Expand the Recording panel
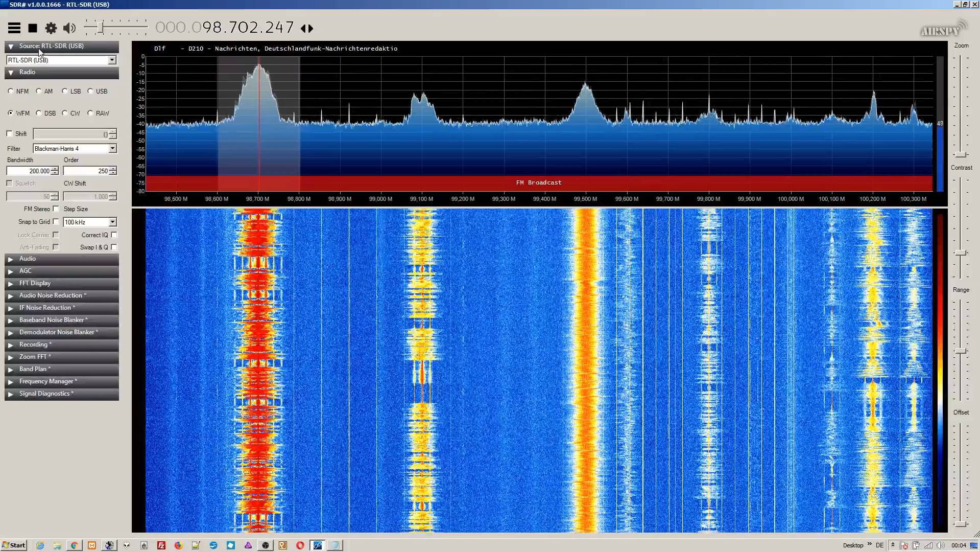The width and height of the screenshot is (980, 552). tap(33, 344)
